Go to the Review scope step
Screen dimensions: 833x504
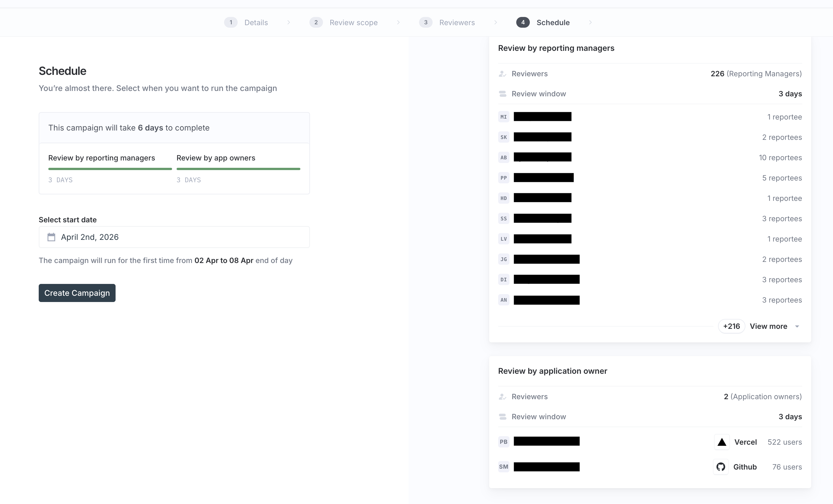(353, 23)
